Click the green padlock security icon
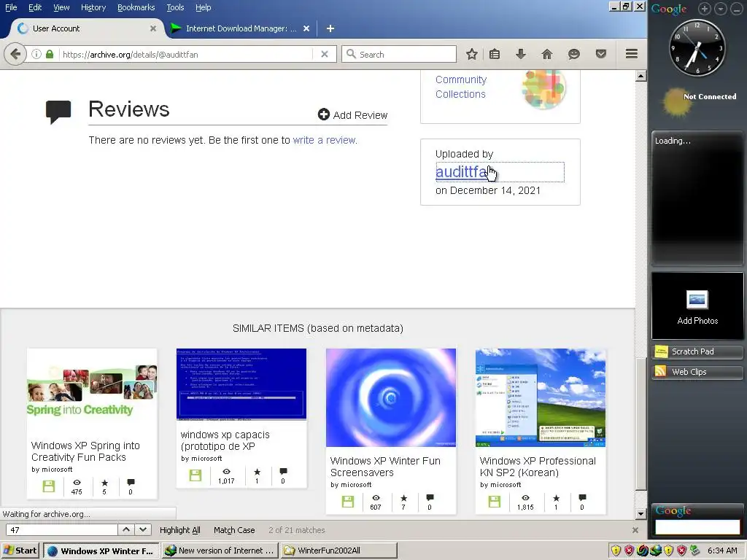747x560 pixels. (x=50, y=54)
